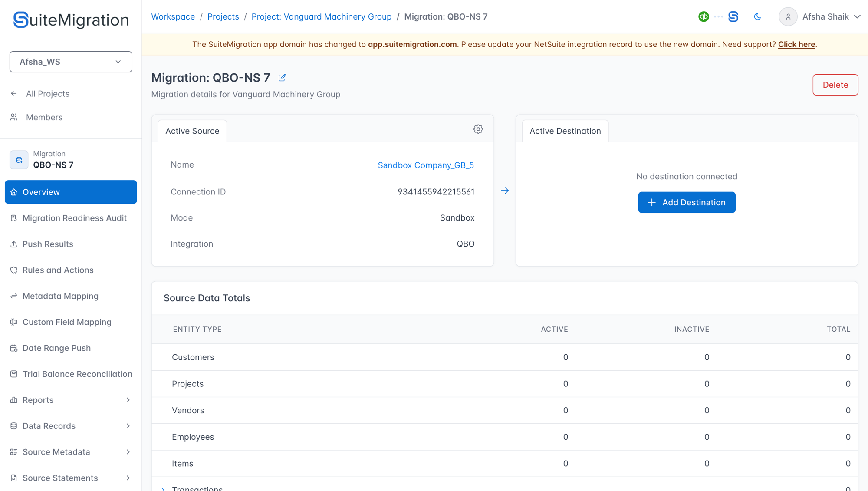Go to Projects breadcrumb
Viewport: 868px width, 491px height.
click(223, 16)
